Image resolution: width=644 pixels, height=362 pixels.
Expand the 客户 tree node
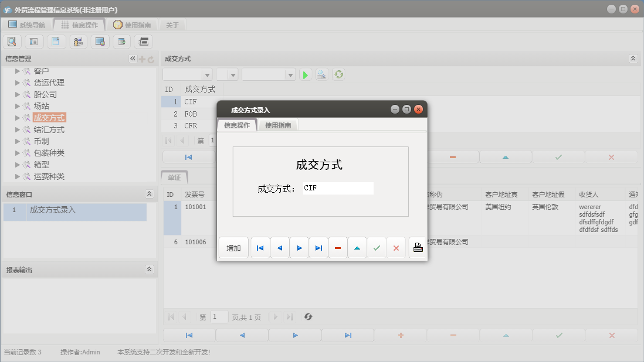[x=17, y=70]
